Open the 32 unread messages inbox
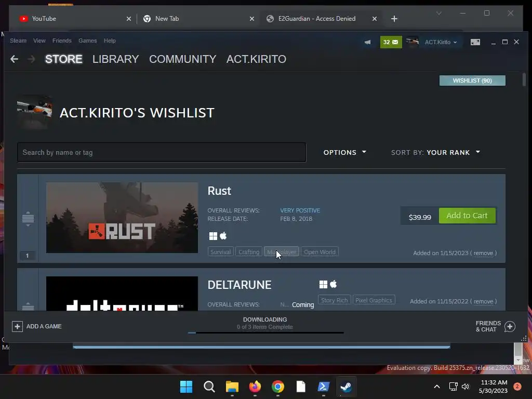This screenshot has height=399, width=532. (x=391, y=42)
